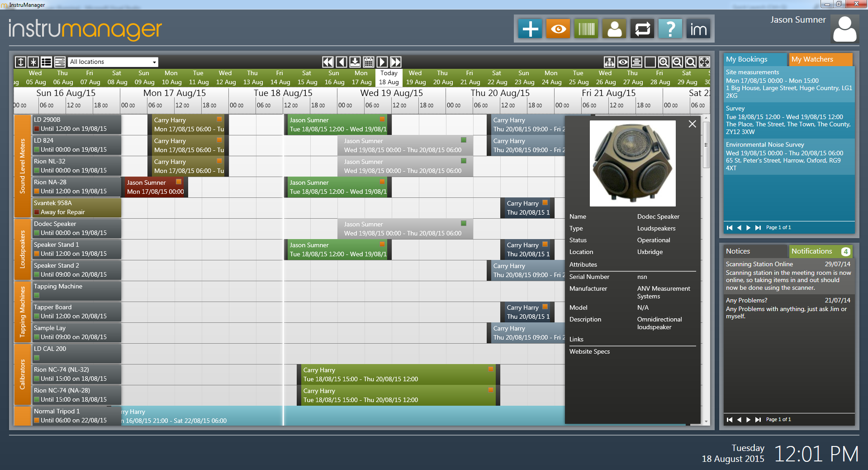The height and width of the screenshot is (470, 868).
Task: Open the barcode scanner tool
Action: point(586,29)
